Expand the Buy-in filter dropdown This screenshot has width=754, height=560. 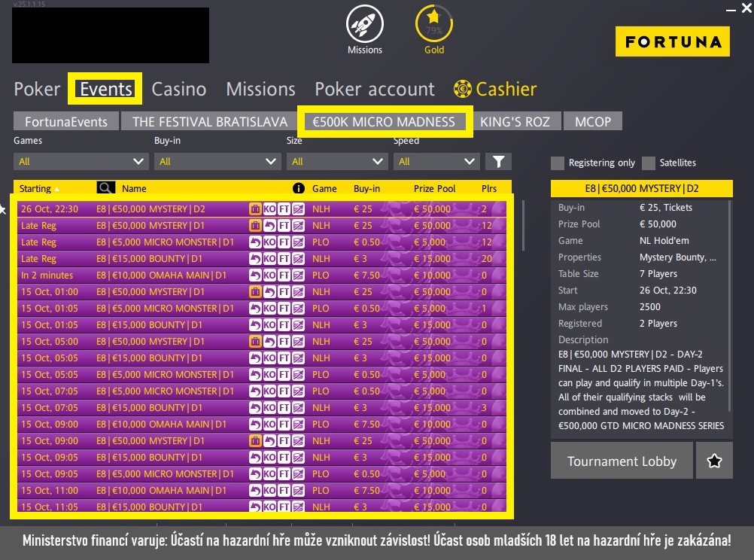point(217,161)
